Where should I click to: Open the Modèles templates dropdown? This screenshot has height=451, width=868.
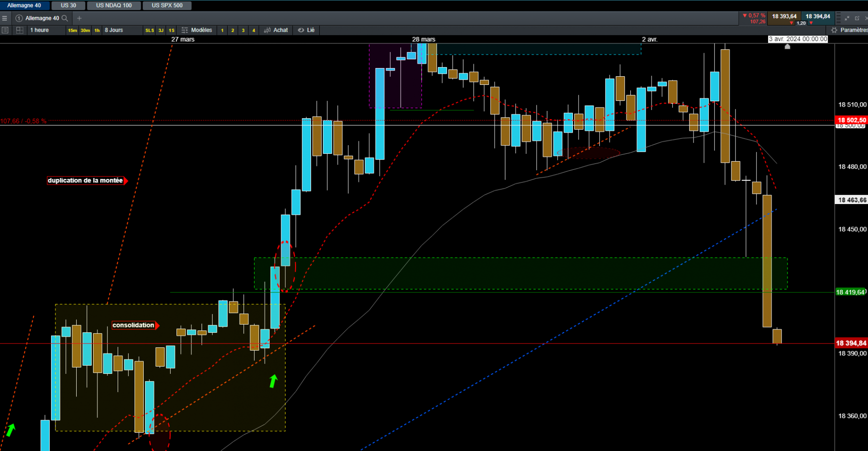197,30
